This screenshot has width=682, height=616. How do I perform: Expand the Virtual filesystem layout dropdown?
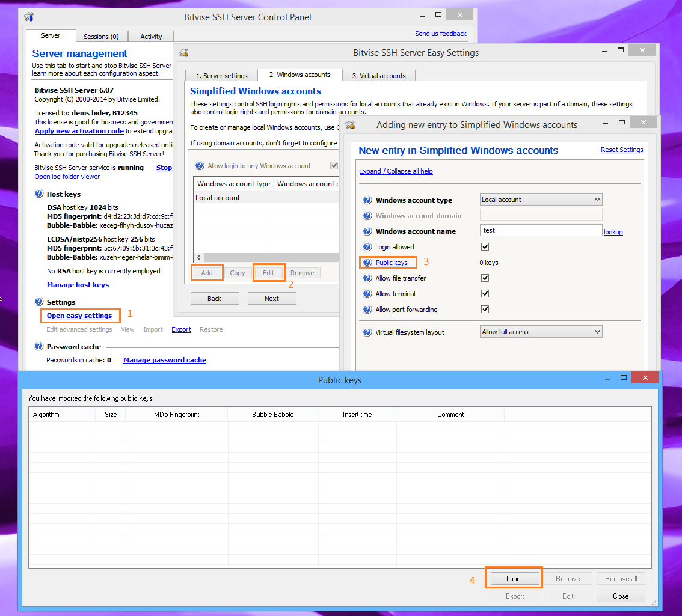541,332
